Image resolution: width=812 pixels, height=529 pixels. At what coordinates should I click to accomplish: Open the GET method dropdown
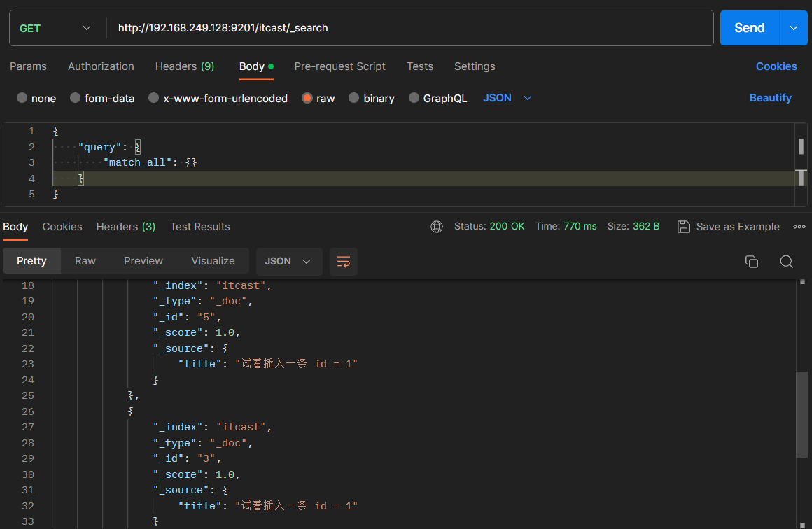55,29
